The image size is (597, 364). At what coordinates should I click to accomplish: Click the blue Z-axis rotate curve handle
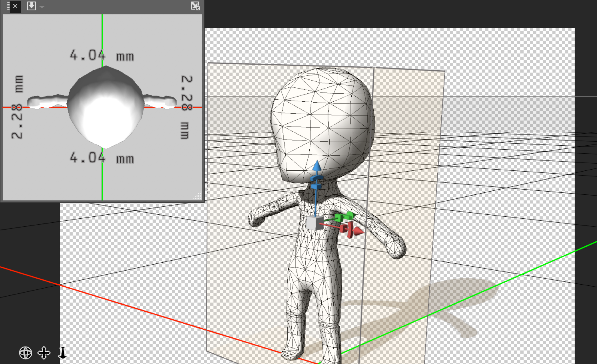[316, 178]
